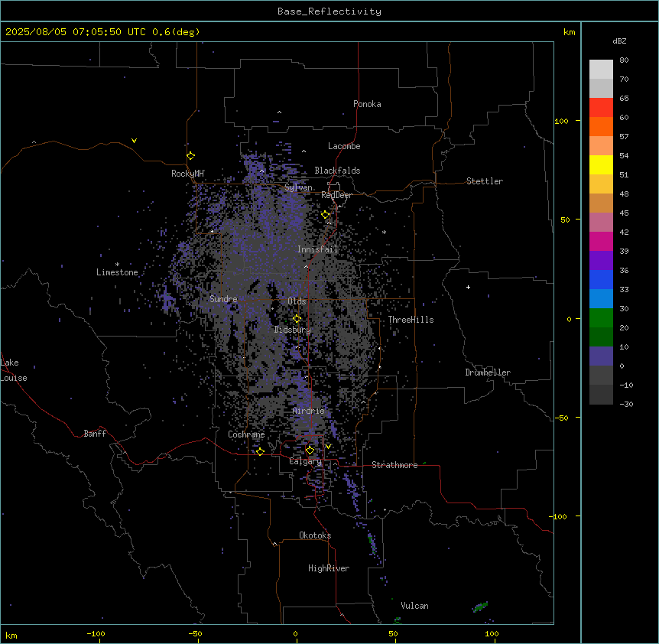
Task: Pick the pink 45-42 dBZ legend swatch
Action: pyautogui.click(x=601, y=223)
